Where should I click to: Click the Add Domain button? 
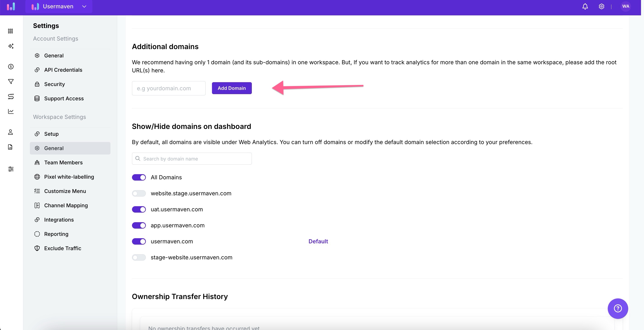point(232,88)
